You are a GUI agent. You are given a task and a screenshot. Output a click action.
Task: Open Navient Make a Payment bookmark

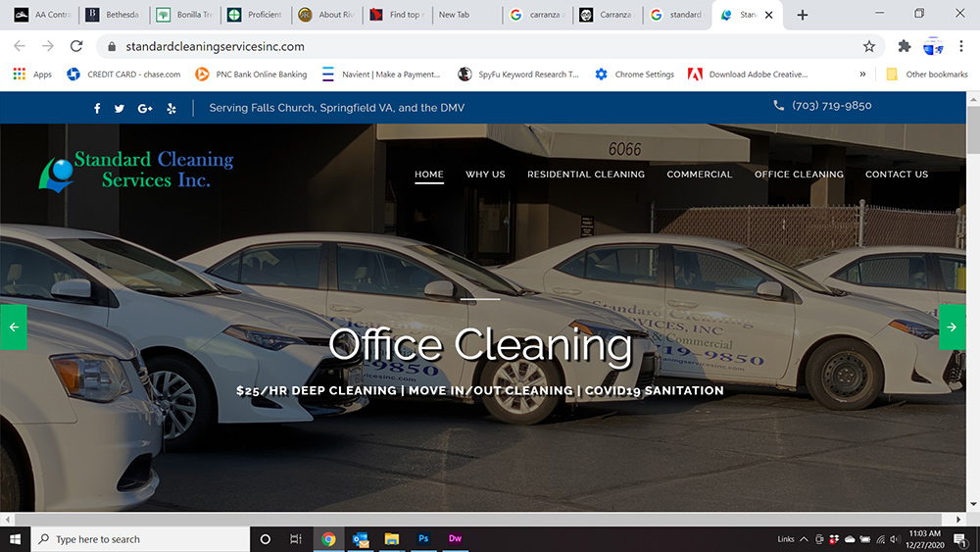coord(380,75)
